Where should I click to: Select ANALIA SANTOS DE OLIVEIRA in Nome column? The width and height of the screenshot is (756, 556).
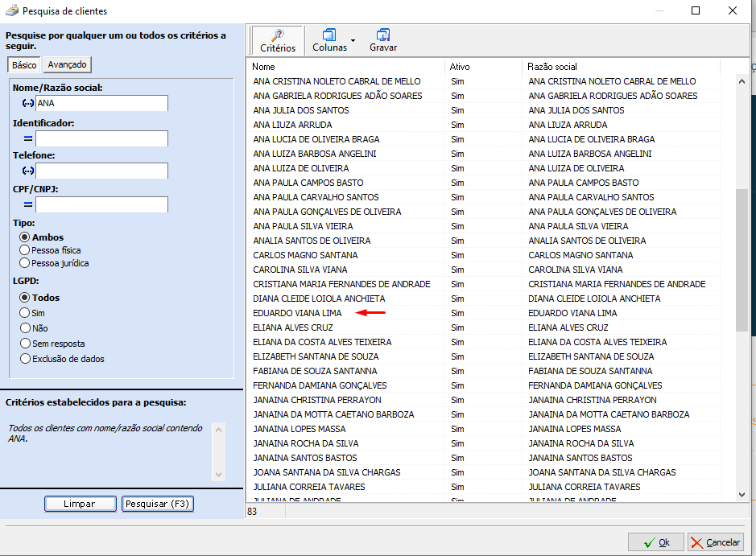click(312, 241)
